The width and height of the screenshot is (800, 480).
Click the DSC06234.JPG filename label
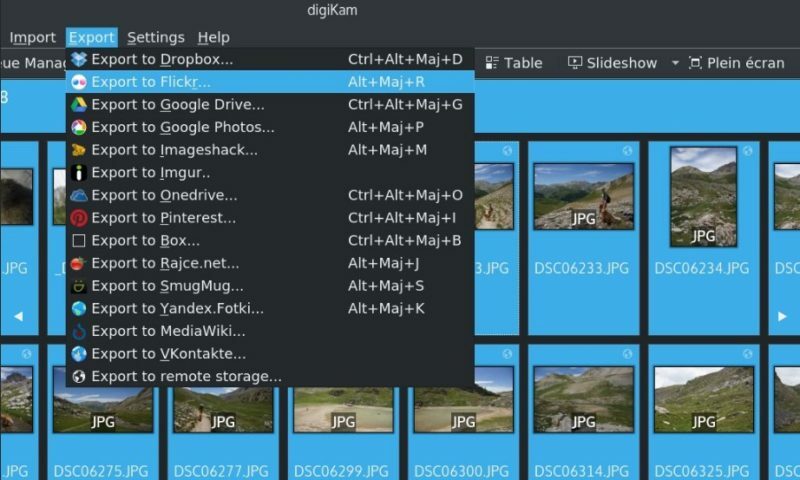click(702, 268)
